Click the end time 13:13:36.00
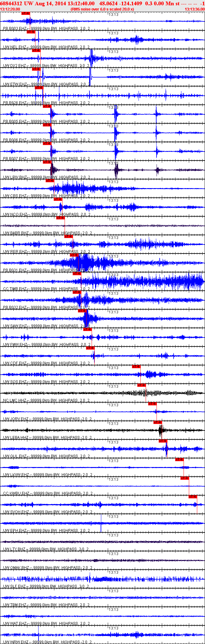Screen dimensions: 205x644 pos(195,9)
